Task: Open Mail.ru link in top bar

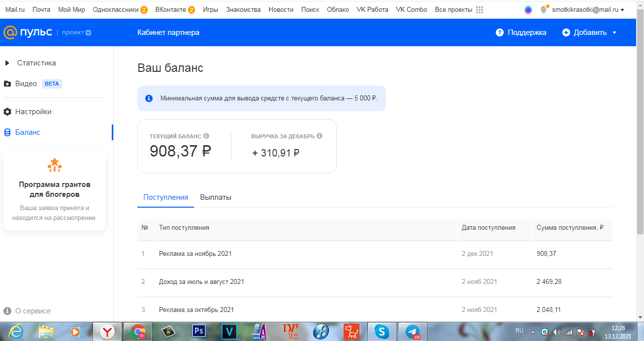Action: click(x=15, y=9)
